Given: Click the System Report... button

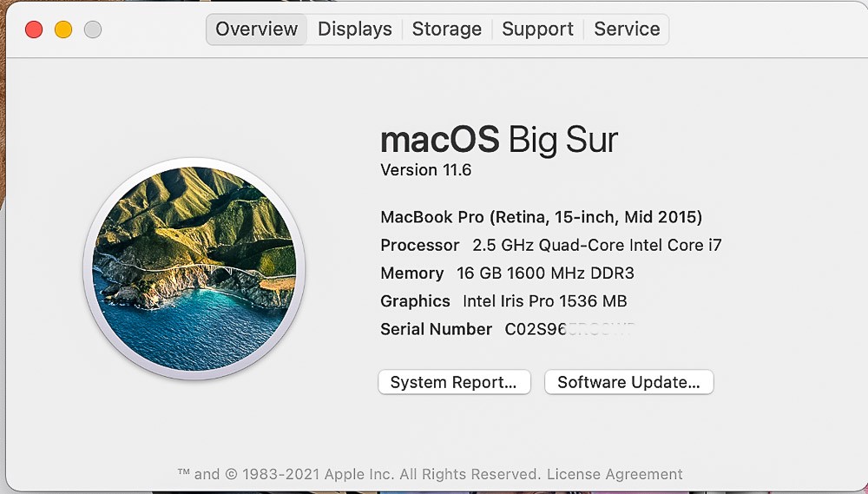Looking at the screenshot, I should coord(454,382).
